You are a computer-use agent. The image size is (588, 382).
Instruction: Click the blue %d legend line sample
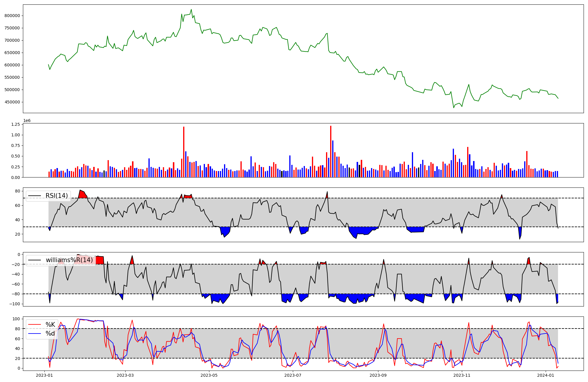pyautogui.click(x=35, y=334)
